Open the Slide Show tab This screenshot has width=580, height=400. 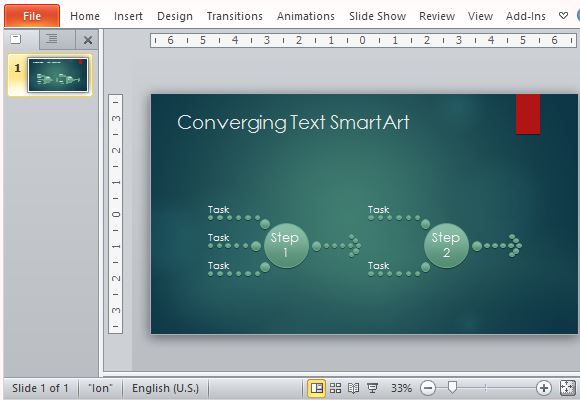click(377, 16)
